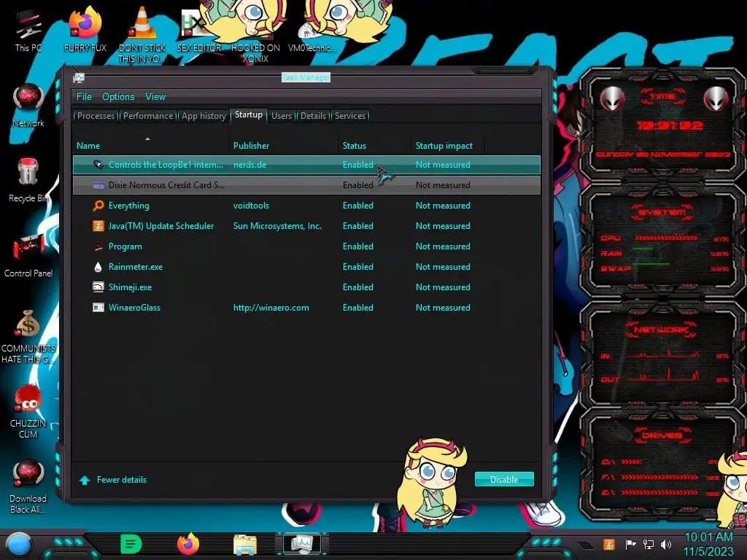Click the Action Center flag tray icon

[630, 544]
